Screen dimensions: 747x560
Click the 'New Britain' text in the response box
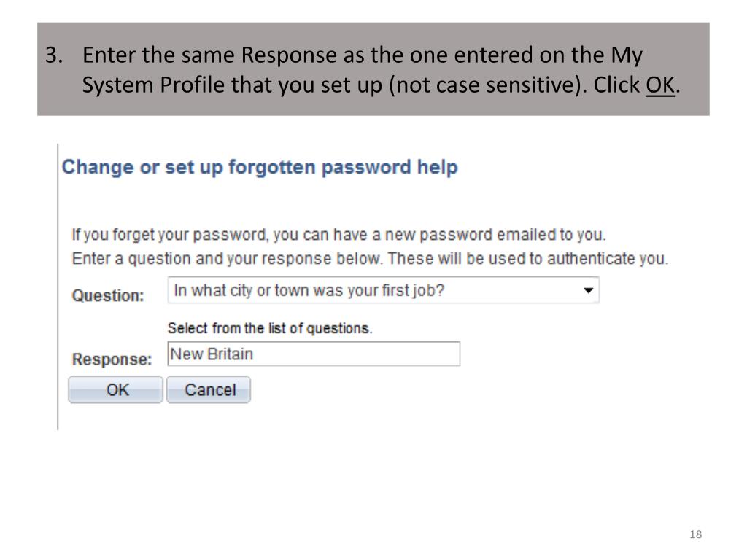212,354
